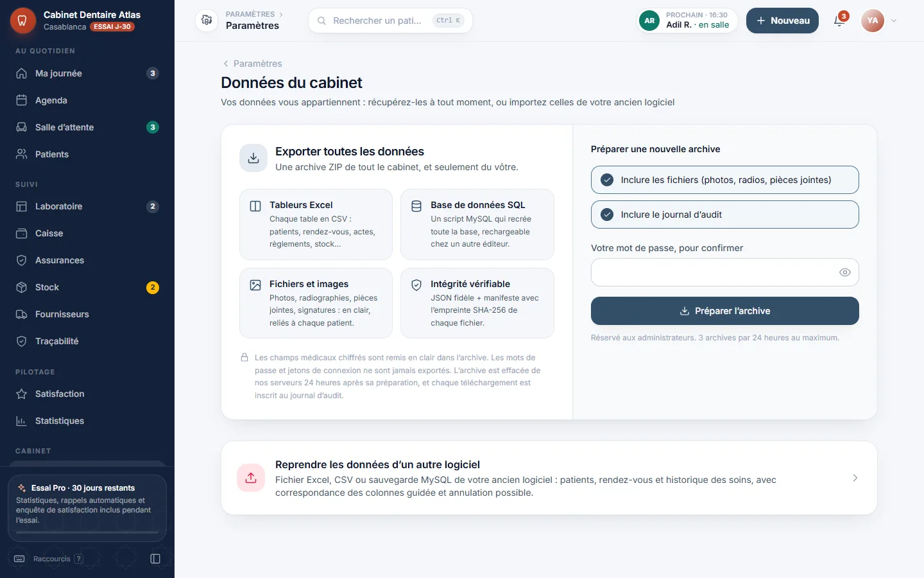Image resolution: width=924 pixels, height=578 pixels.
Task: Click the YA avatar
Action: [873, 21]
